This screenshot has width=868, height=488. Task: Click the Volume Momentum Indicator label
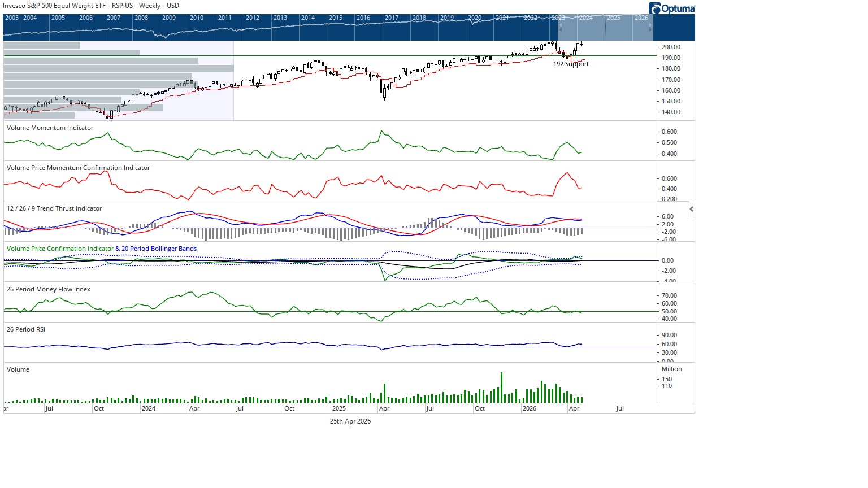50,128
